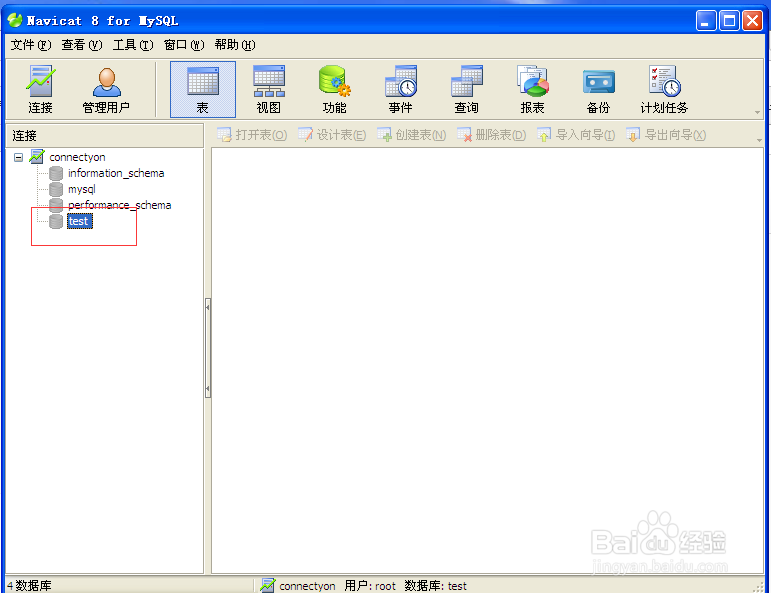Open the 连接 (Connection) toolbar icon
771x593 pixels.
point(40,89)
